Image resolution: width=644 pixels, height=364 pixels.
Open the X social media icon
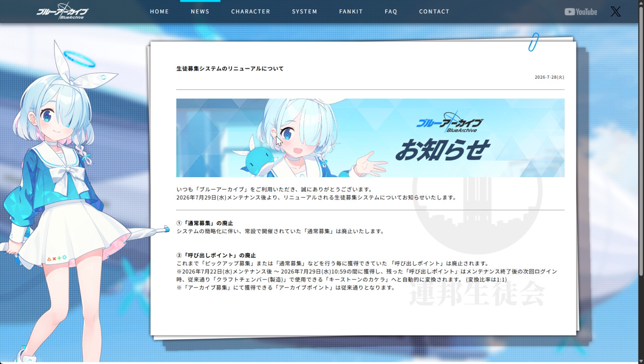point(615,12)
